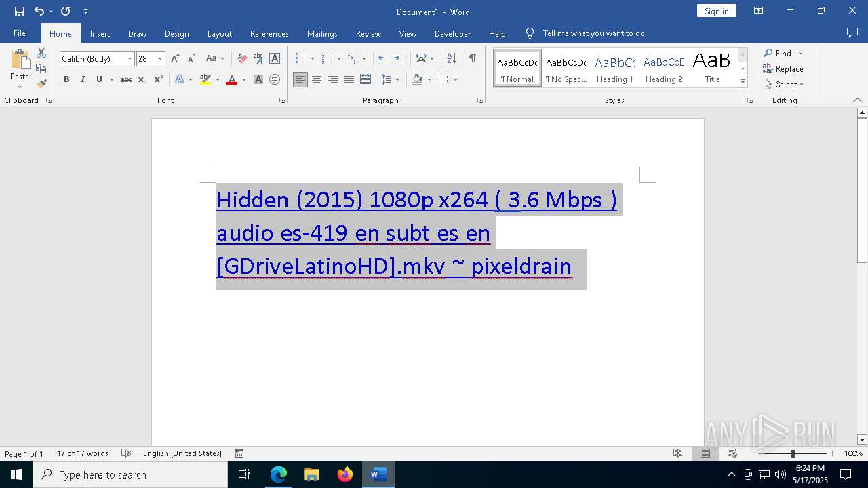Image resolution: width=868 pixels, height=488 pixels.
Task: Increase paragraph indent
Action: point(400,59)
